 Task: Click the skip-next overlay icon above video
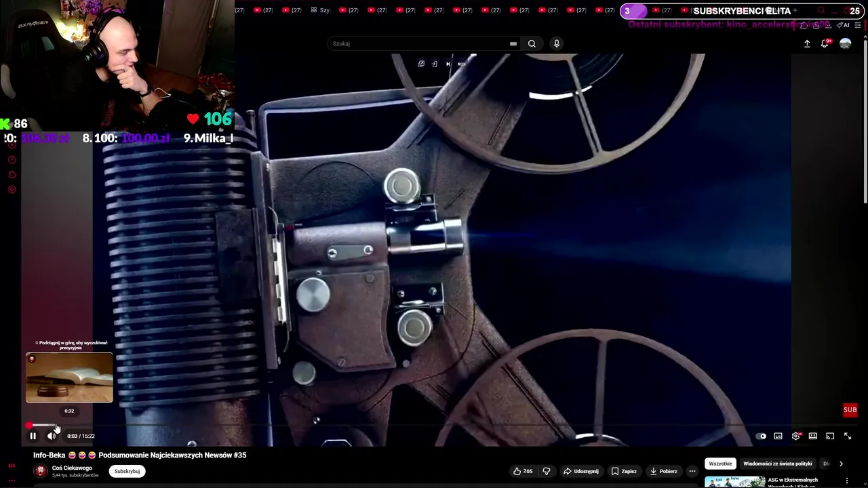click(448, 64)
